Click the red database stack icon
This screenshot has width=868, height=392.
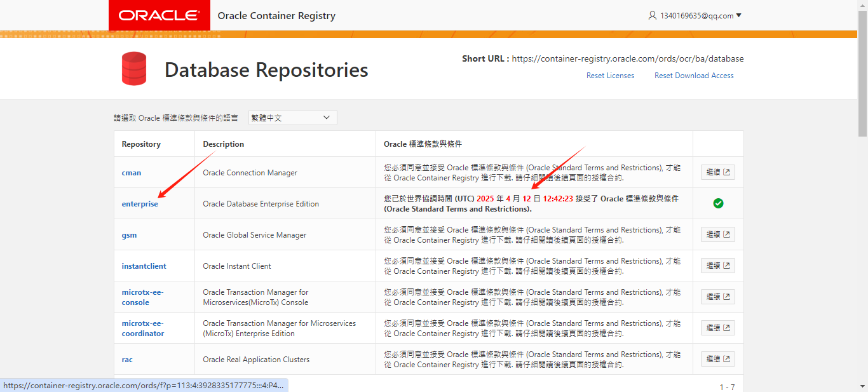point(134,69)
